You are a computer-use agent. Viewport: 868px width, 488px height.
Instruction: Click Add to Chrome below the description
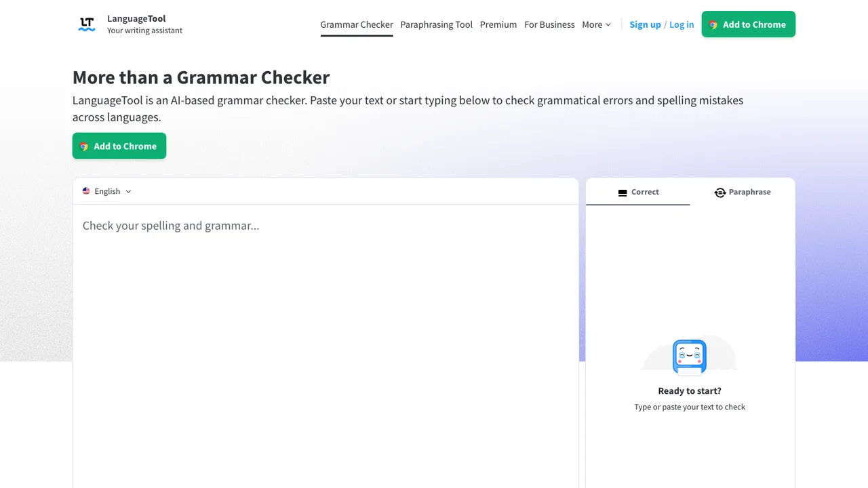click(x=119, y=146)
